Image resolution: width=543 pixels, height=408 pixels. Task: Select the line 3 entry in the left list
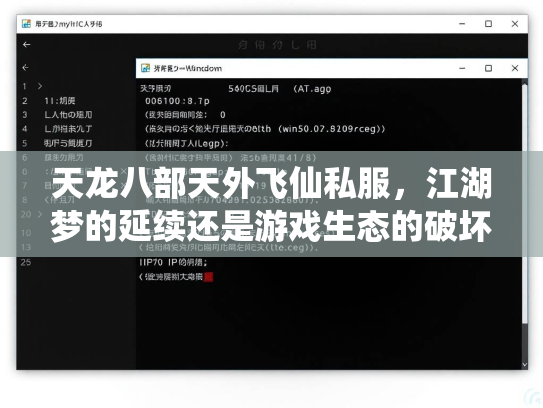pyautogui.click(x=68, y=115)
